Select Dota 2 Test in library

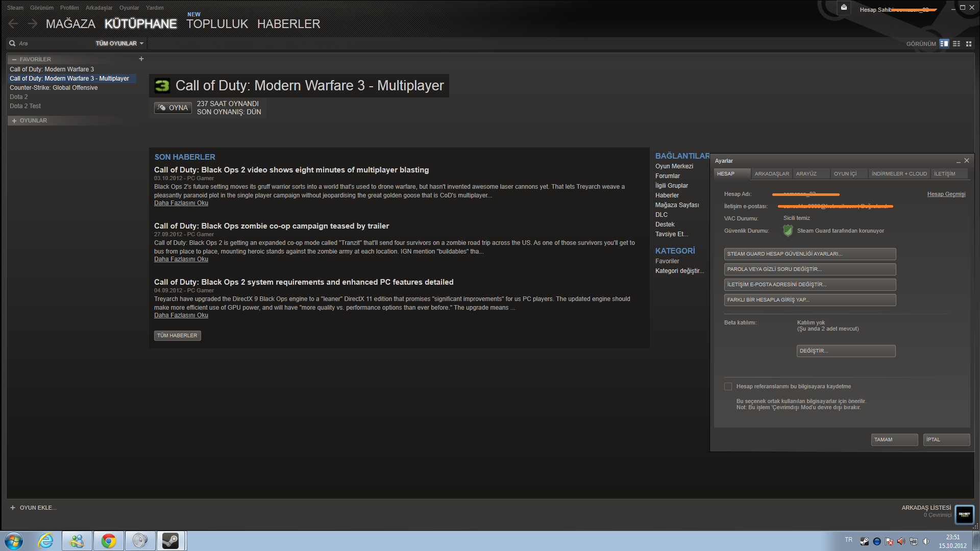tap(25, 106)
